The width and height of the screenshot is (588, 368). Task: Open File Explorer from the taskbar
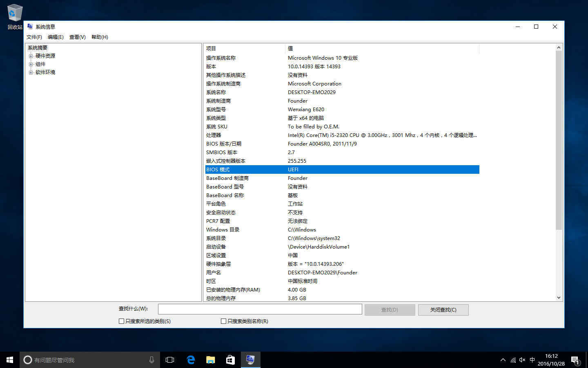click(x=210, y=359)
